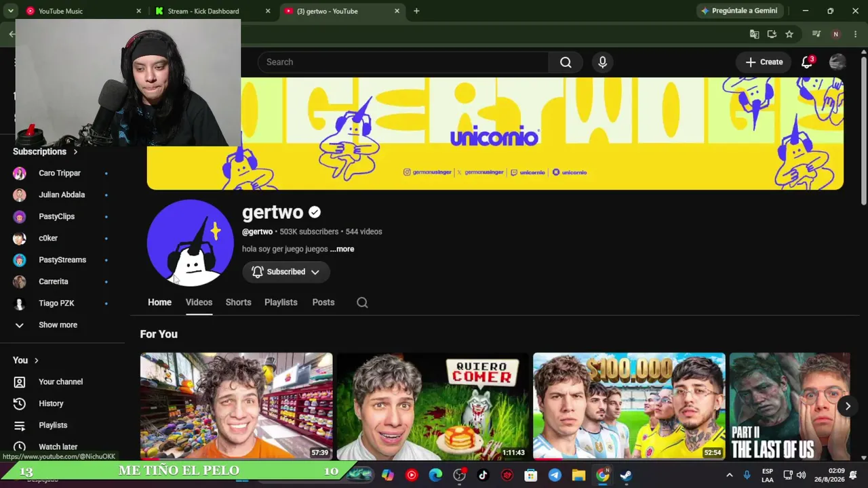Image resolution: width=868 pixels, height=488 pixels.
Task: Open a new browser tab with plus icon
Action: click(x=416, y=11)
